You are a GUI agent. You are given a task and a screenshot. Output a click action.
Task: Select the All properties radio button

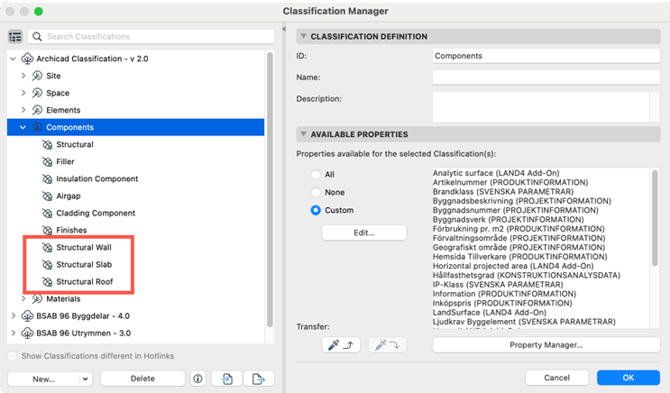coord(316,174)
